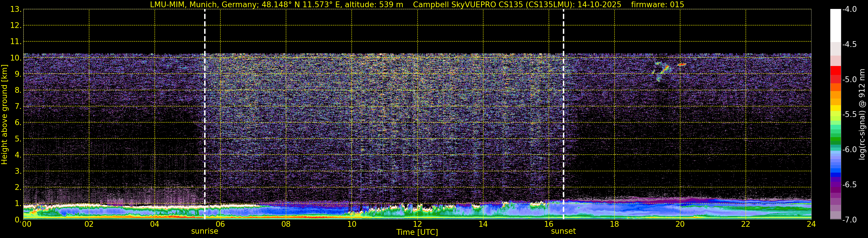Click the time axis tick '12'
The width and height of the screenshot is (868, 238).
coord(417,224)
